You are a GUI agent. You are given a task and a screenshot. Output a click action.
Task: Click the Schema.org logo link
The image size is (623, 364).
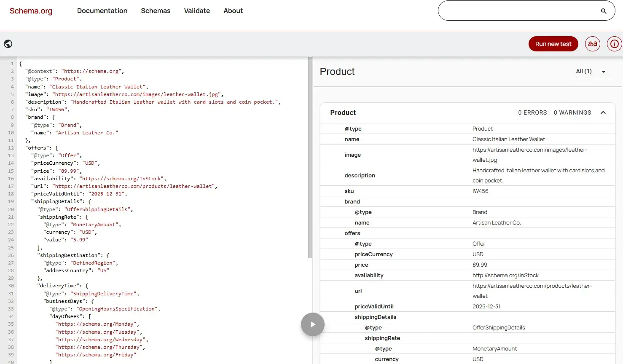31,11
